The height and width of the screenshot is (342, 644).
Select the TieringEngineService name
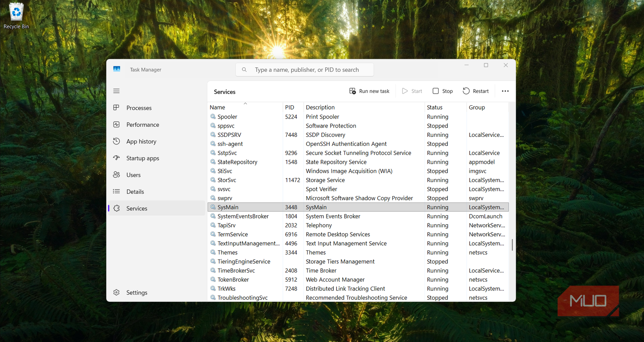coord(244,261)
